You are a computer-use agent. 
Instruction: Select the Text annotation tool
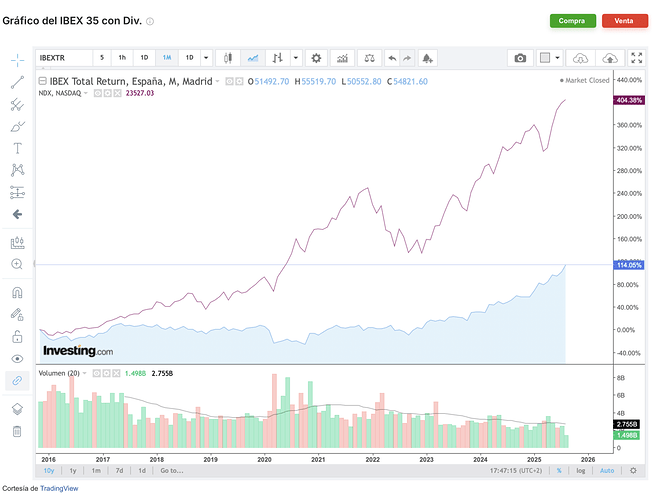point(17,148)
